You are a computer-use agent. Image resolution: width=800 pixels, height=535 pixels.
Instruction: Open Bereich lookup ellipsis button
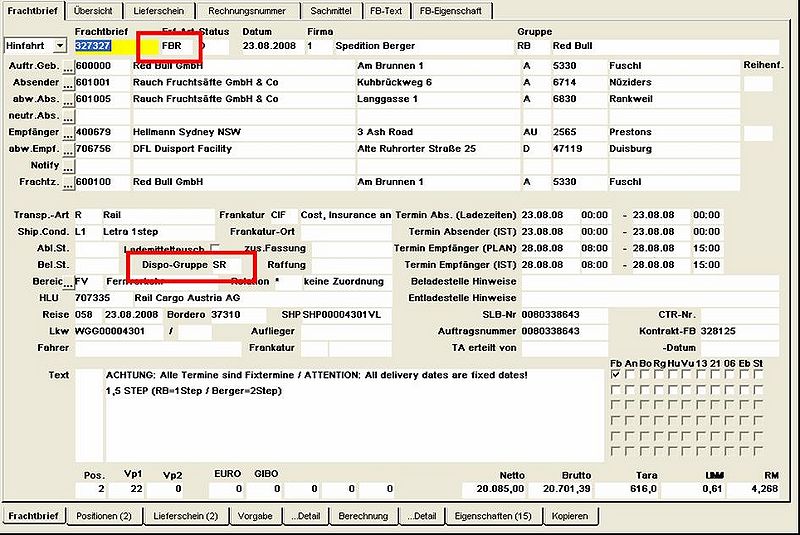coord(68,282)
